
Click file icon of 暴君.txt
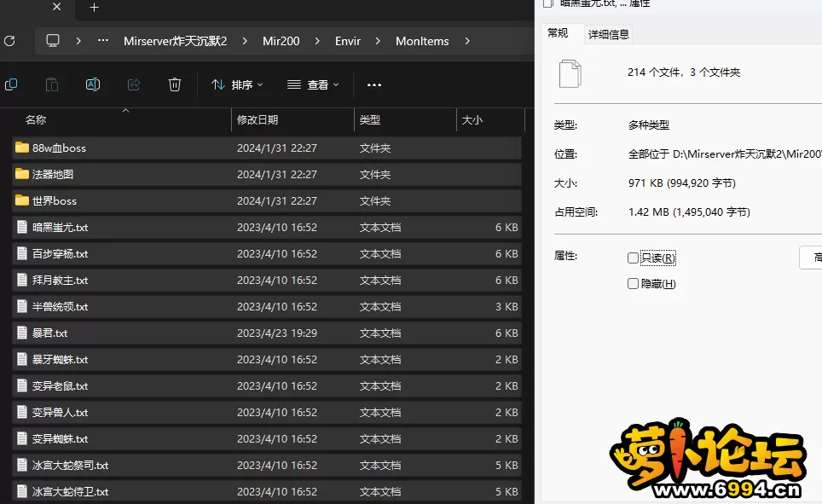(x=22, y=333)
